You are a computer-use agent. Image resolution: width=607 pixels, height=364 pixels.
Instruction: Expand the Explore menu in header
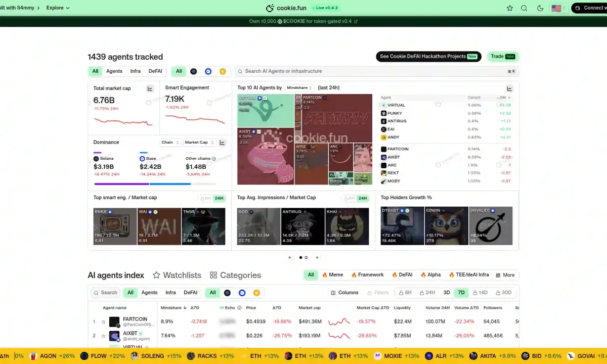click(58, 8)
